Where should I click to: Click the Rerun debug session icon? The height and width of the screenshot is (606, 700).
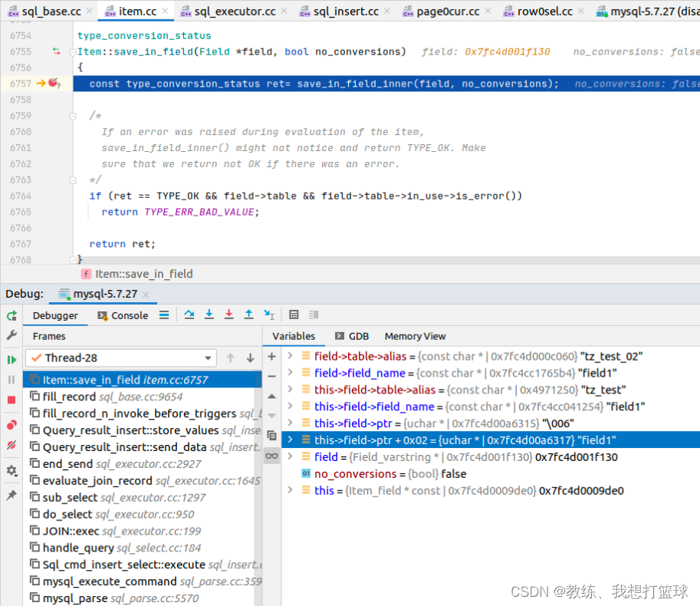click(x=11, y=315)
